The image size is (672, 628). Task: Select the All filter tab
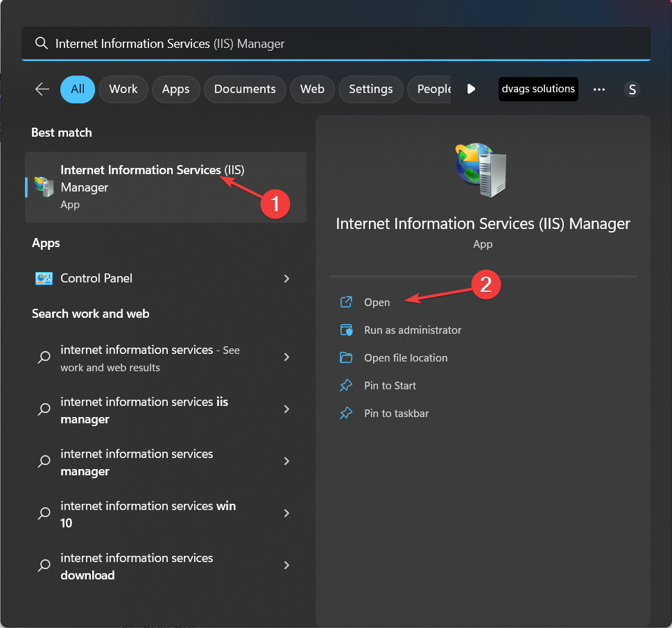pyautogui.click(x=78, y=90)
